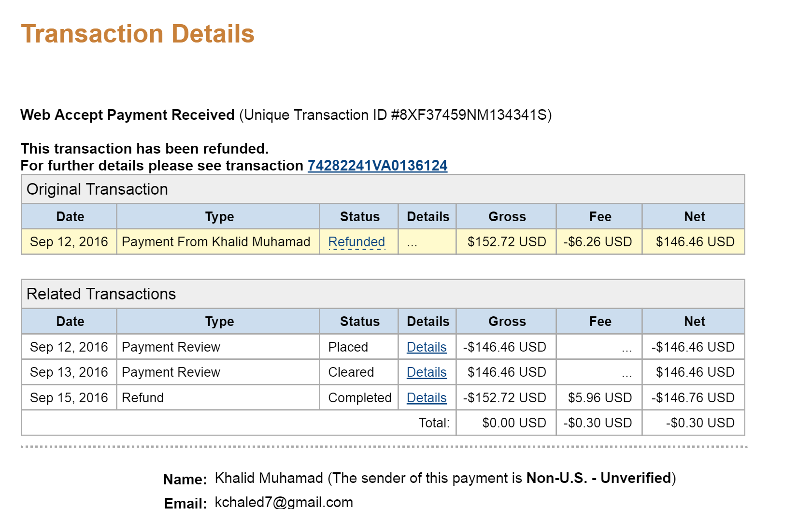Click the Original Transaction Date column header
Image resolution: width=812 pixels, height=509 pixels.
point(70,216)
